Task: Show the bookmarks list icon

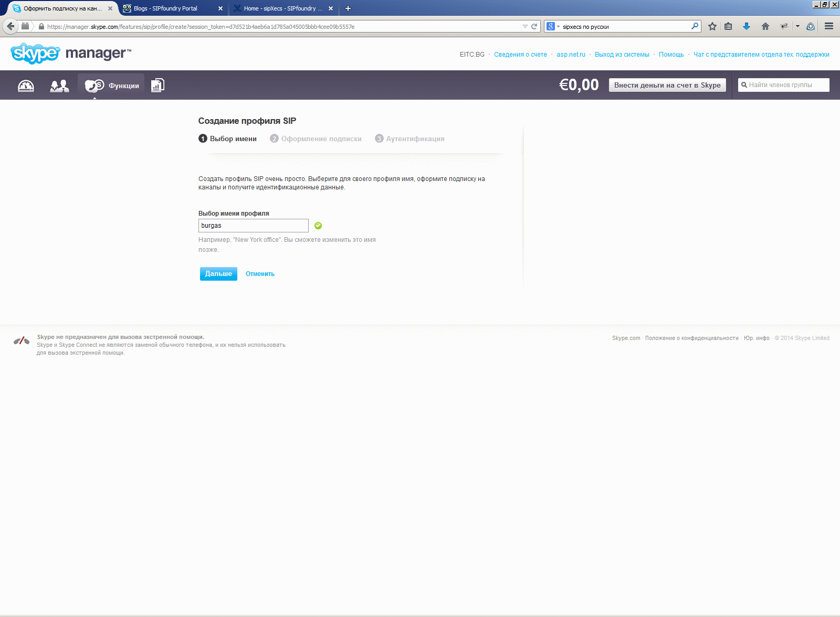Action: click(728, 26)
